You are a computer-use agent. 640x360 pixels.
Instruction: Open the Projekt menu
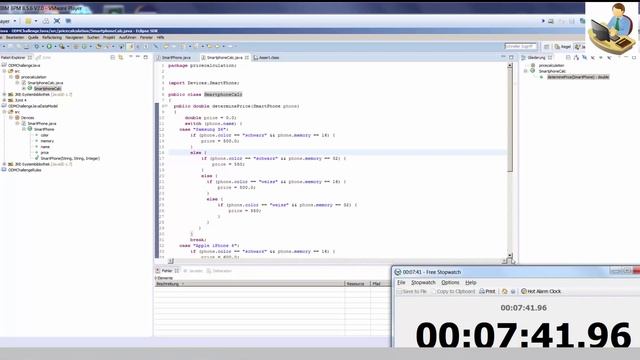coord(109,37)
